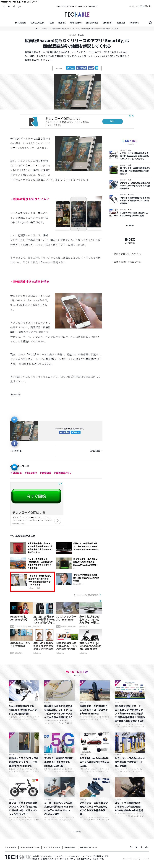Jump to index item 画像認識技術で絵画を特定
Image resolution: width=154 pixels, height=868 pixels.
(127, 261)
